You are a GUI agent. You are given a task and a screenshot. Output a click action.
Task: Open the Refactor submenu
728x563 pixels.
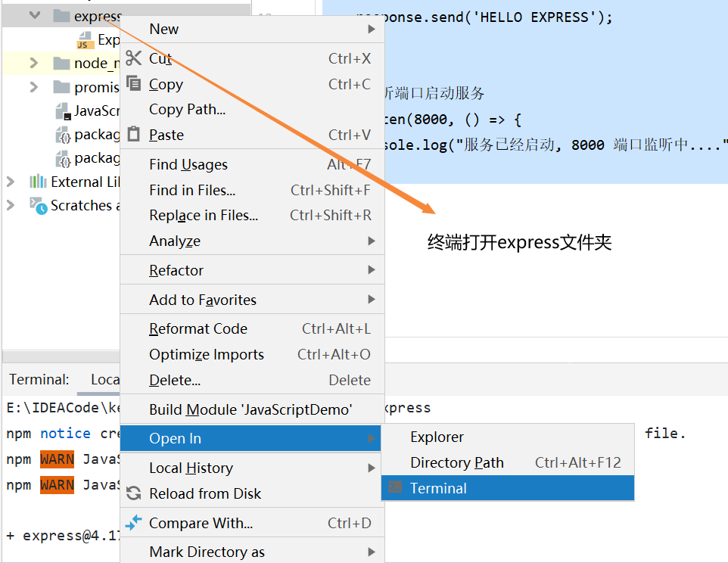click(252, 270)
